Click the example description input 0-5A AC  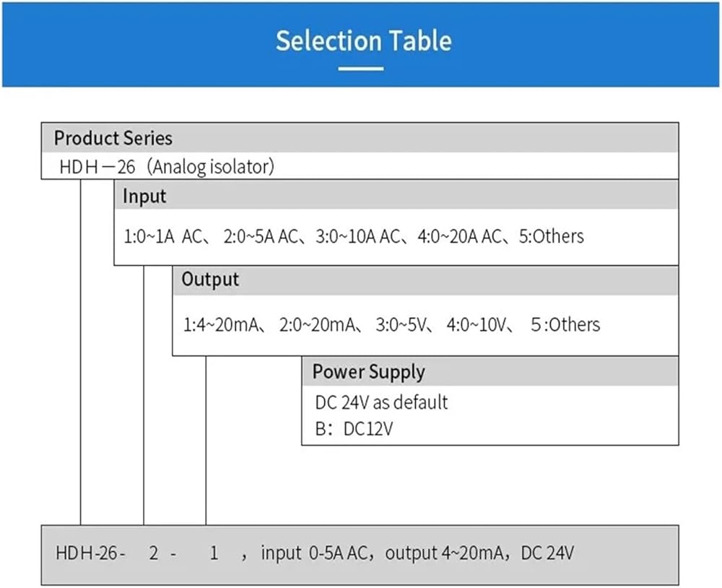[314, 553]
